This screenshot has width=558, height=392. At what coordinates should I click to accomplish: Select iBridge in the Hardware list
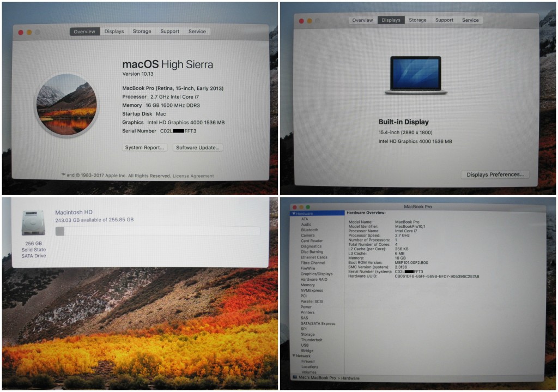coord(307,351)
